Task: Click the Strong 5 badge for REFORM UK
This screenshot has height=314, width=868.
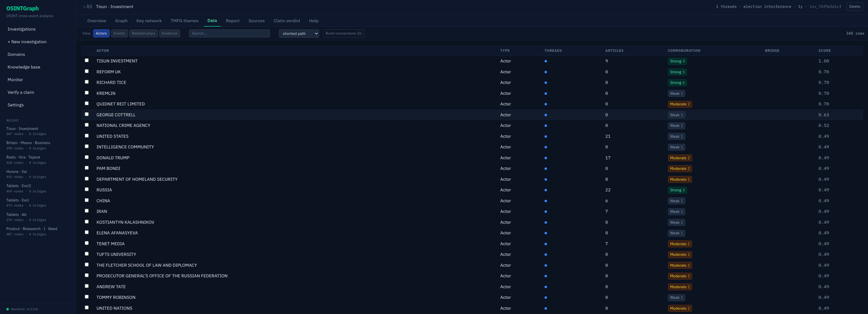Action: [x=677, y=72]
